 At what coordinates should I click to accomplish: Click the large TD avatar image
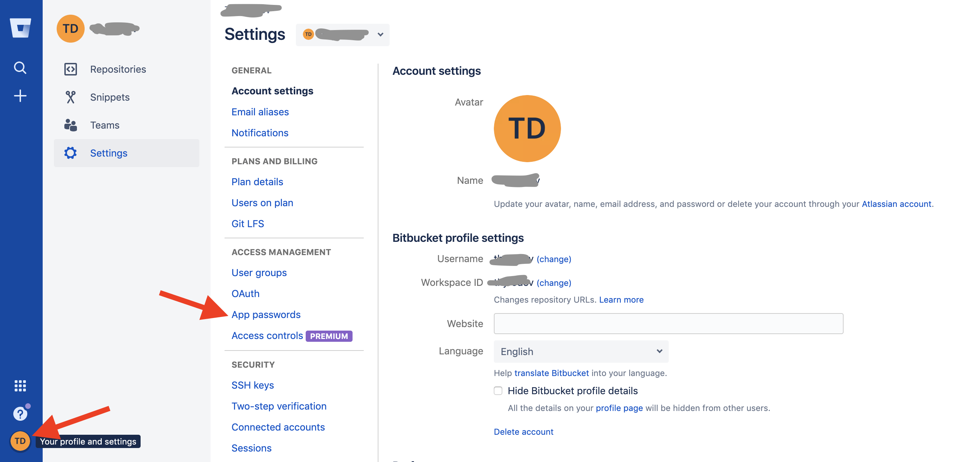click(x=527, y=129)
